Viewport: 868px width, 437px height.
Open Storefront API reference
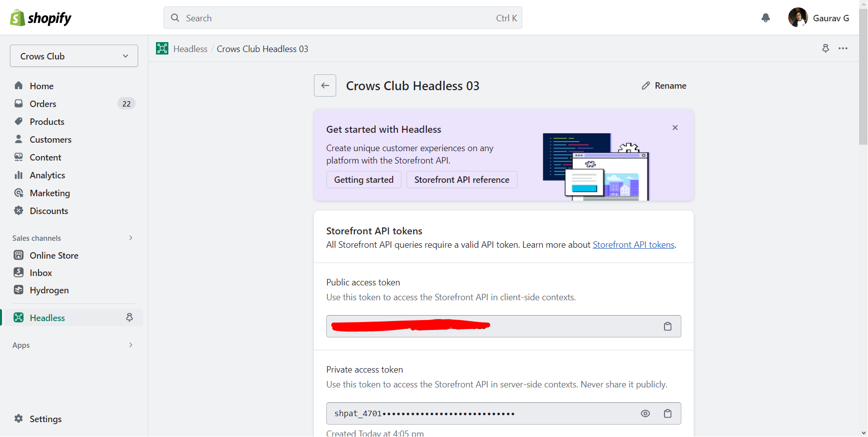click(x=462, y=180)
